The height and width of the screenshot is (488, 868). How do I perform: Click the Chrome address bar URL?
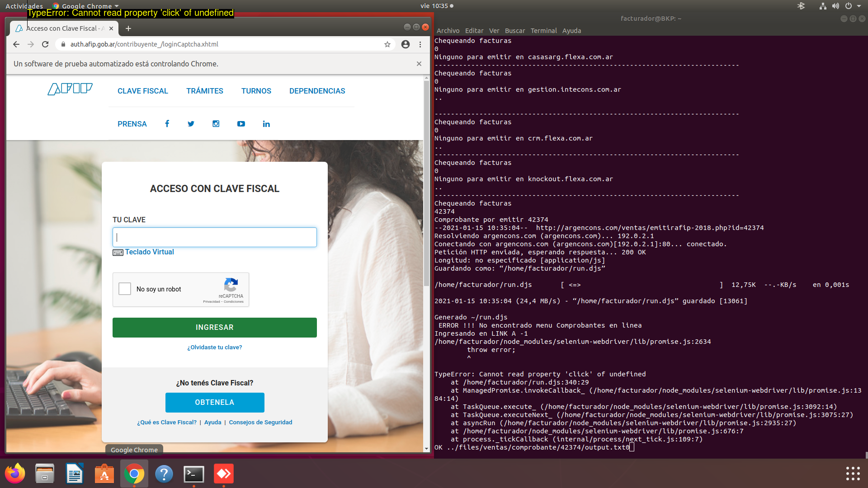click(x=144, y=44)
